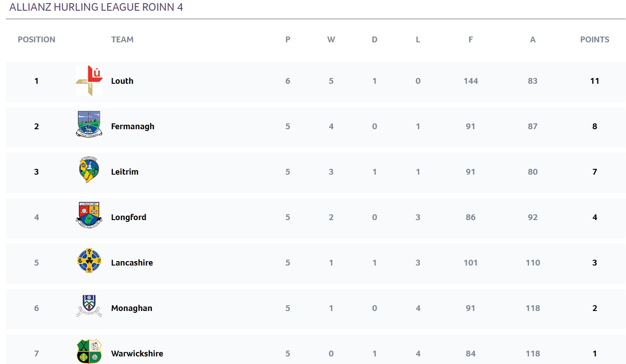Image resolution: width=626 pixels, height=364 pixels.
Task: Click Louth's 11 points value
Action: tap(594, 81)
